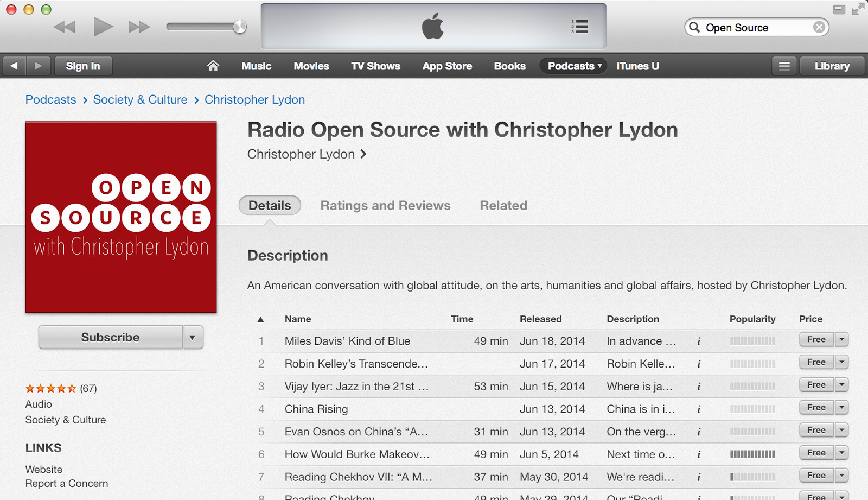Viewport: 868px width, 500px height.
Task: Click the Open Source podcast artwork
Action: pos(121,217)
